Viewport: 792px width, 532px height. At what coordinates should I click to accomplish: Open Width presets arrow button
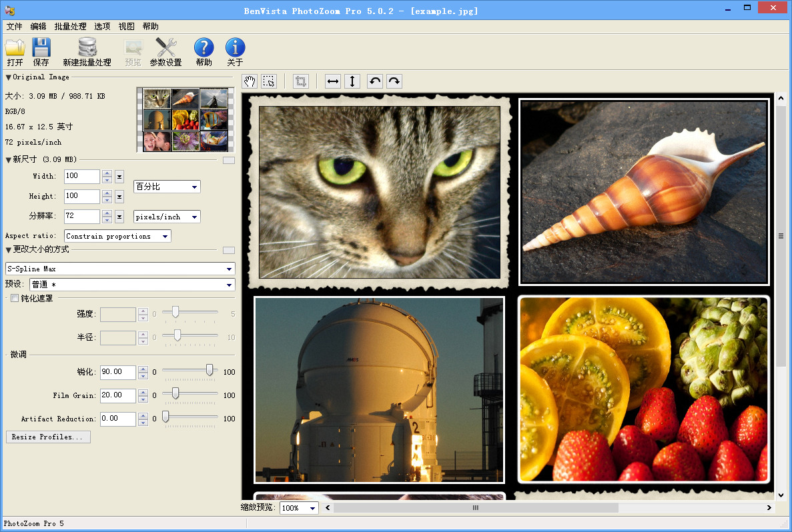119,177
